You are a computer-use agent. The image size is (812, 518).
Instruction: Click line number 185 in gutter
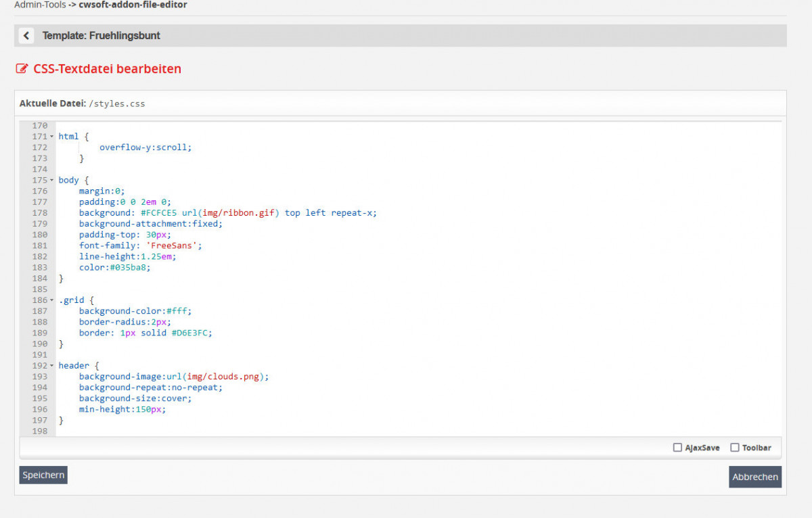40,289
